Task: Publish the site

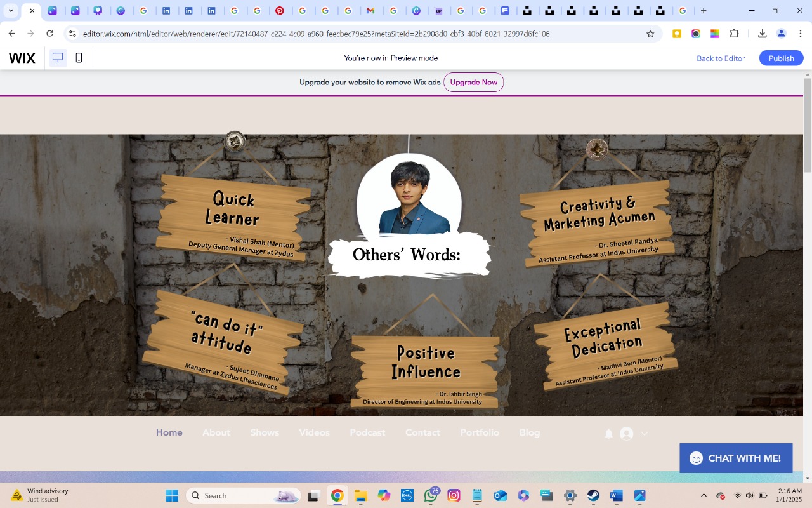Action: (782, 58)
